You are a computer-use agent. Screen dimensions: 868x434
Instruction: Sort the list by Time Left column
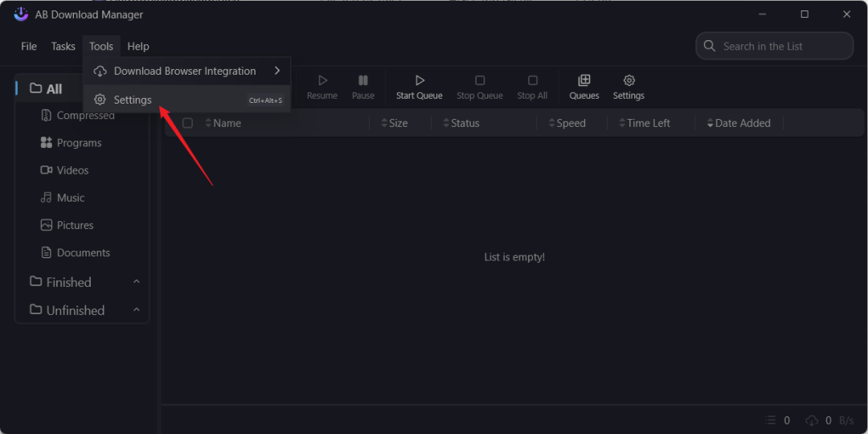point(645,123)
